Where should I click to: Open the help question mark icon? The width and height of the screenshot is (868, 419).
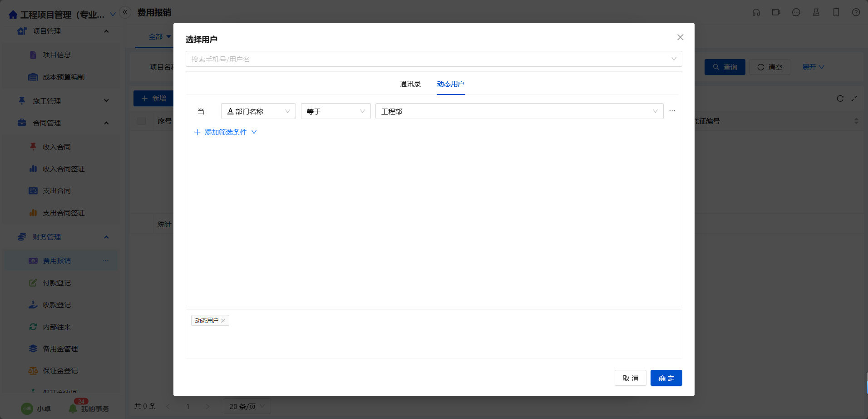coord(856,13)
